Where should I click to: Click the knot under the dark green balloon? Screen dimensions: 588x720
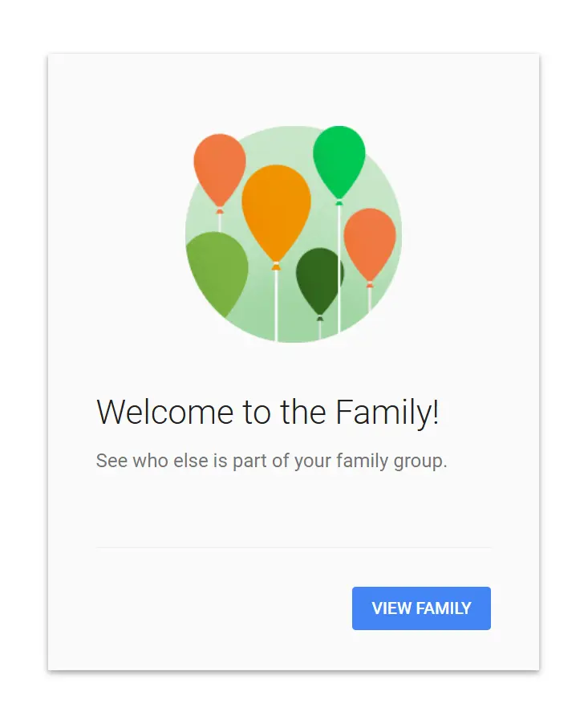click(x=320, y=318)
